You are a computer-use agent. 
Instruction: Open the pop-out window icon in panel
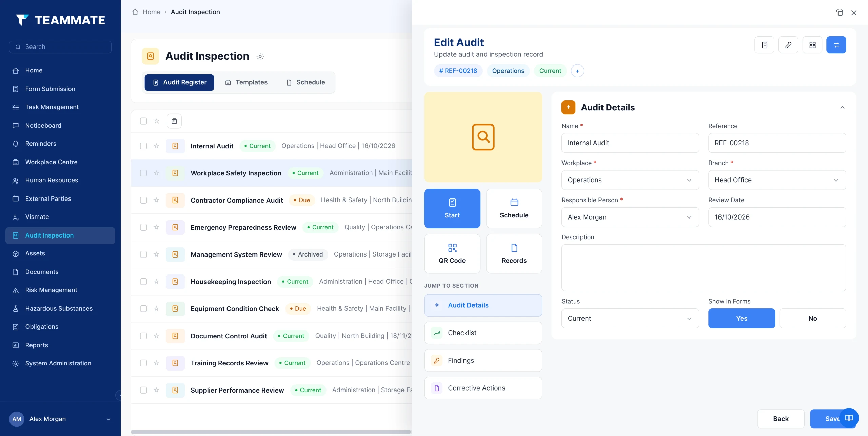point(840,13)
